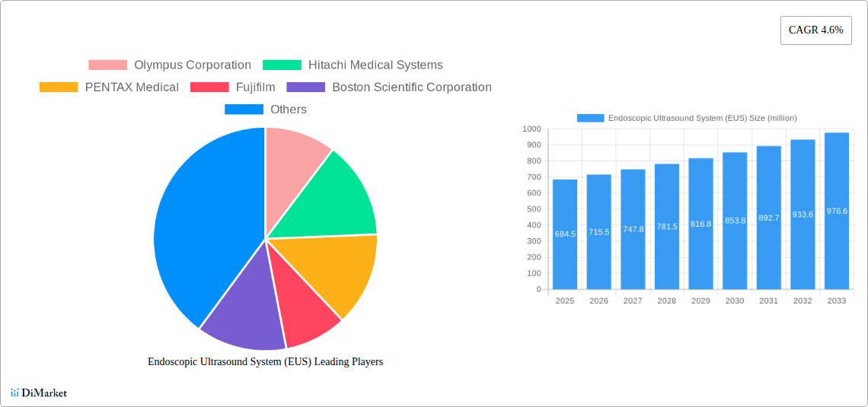Toggle the EUS Size (million) bar legend
868x407 pixels.
click(x=687, y=118)
